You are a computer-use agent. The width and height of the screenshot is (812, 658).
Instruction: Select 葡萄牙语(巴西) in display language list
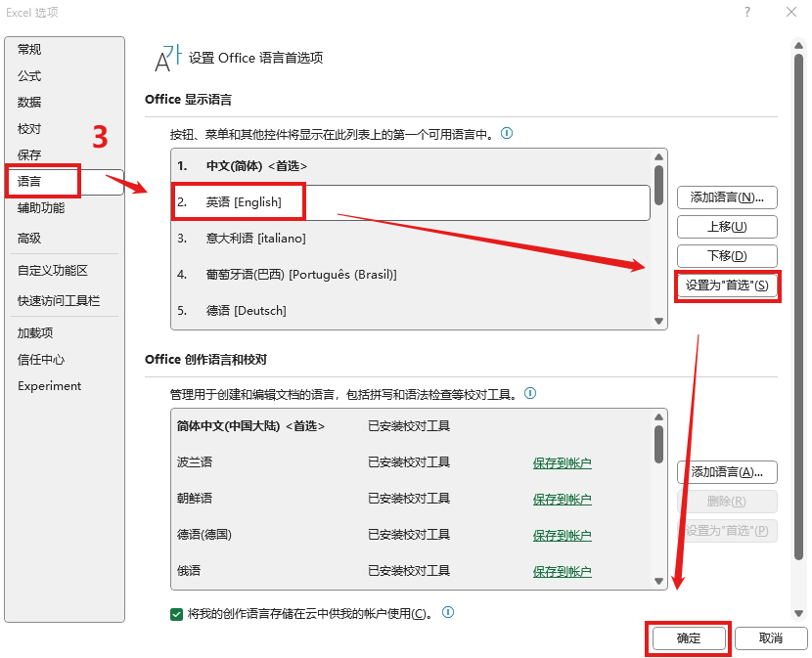411,275
